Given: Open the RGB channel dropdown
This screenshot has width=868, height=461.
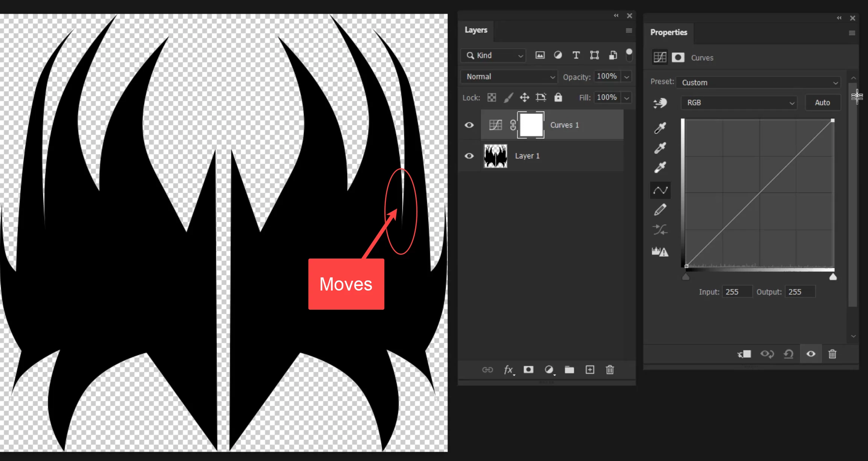Looking at the screenshot, I should (x=739, y=102).
